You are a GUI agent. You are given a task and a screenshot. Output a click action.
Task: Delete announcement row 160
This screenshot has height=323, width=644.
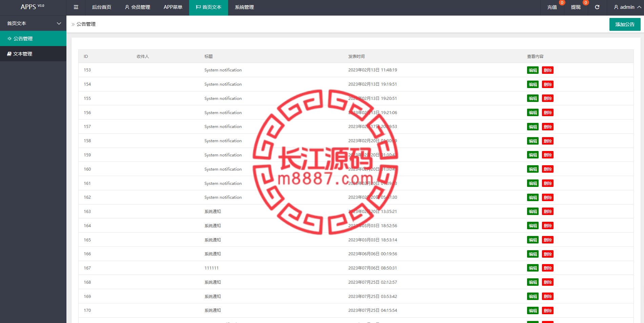coord(548,169)
